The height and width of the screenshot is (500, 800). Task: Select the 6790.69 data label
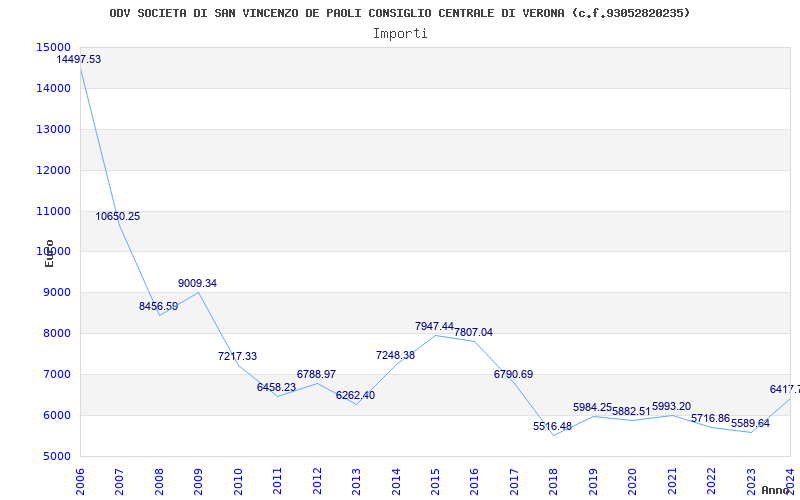click(513, 374)
